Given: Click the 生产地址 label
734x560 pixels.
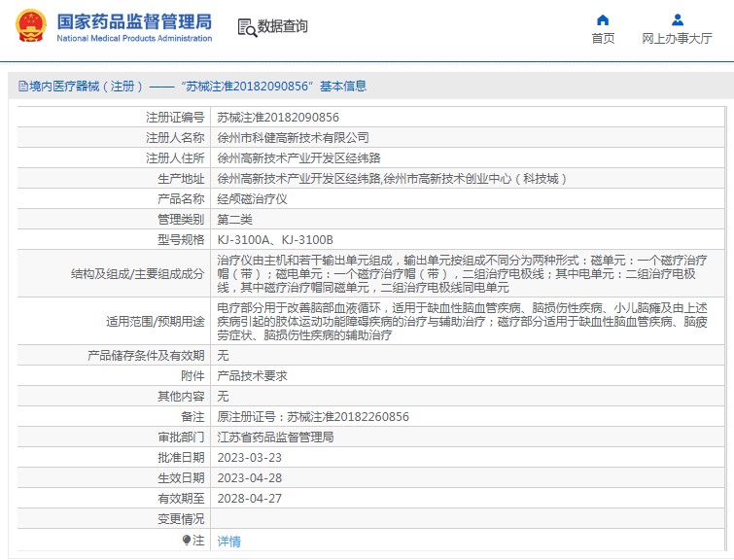Looking at the screenshot, I should click(181, 178).
